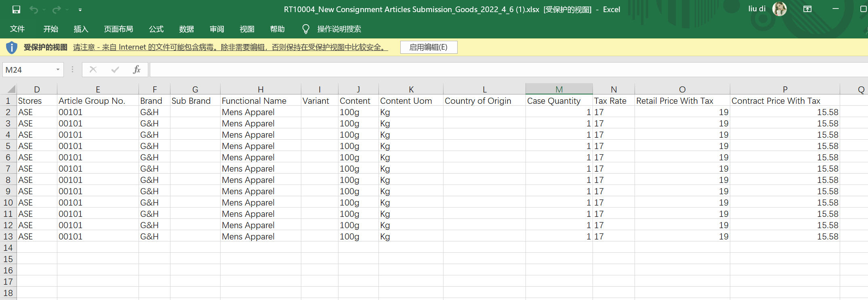
Task: Click the Functional Name header cell
Action: (x=261, y=101)
